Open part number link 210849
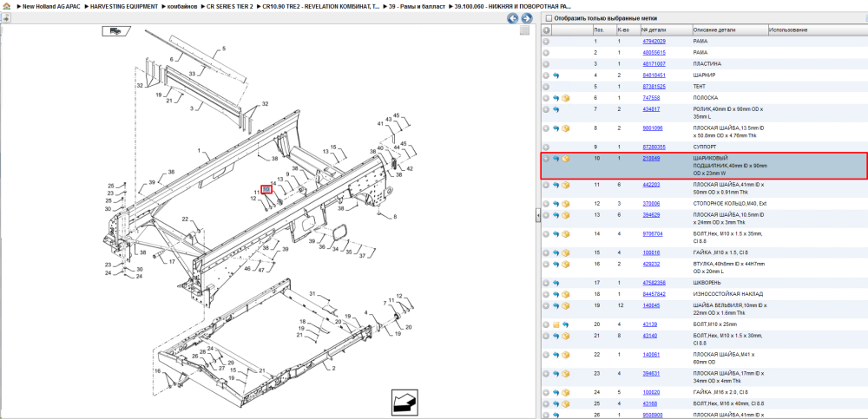Screen dimensions: 868x419 click(651, 158)
